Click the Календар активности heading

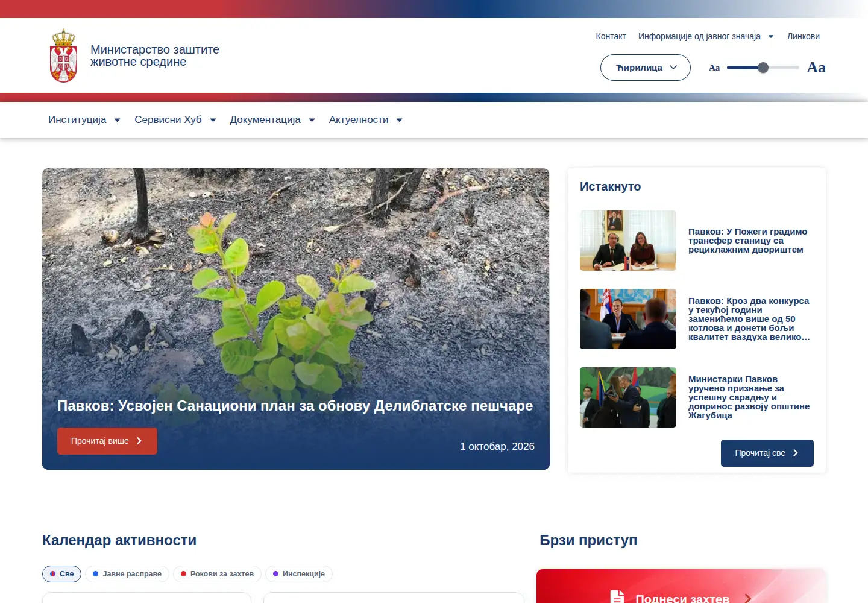[119, 540]
